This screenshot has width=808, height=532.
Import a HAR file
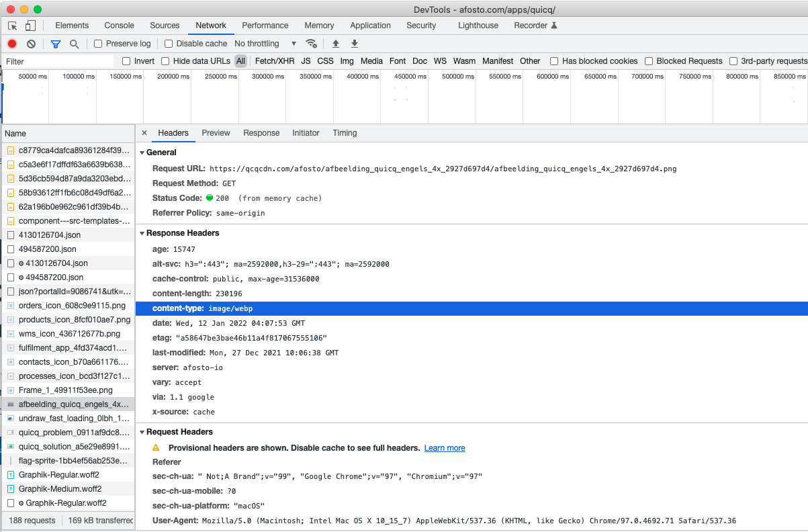[336, 43]
